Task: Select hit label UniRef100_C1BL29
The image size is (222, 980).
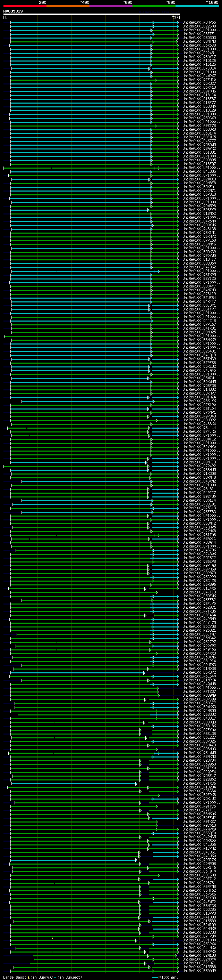Action: pyautogui.click(x=199, y=110)
